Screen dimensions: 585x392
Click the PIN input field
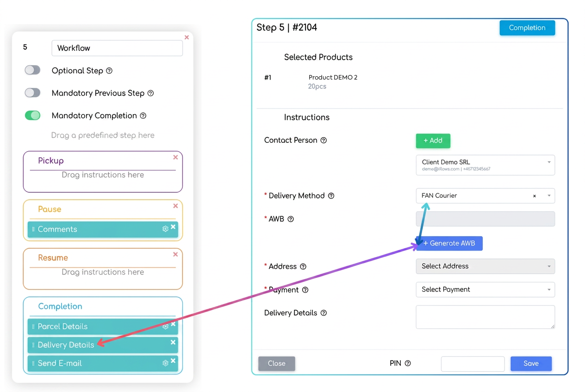click(473, 364)
